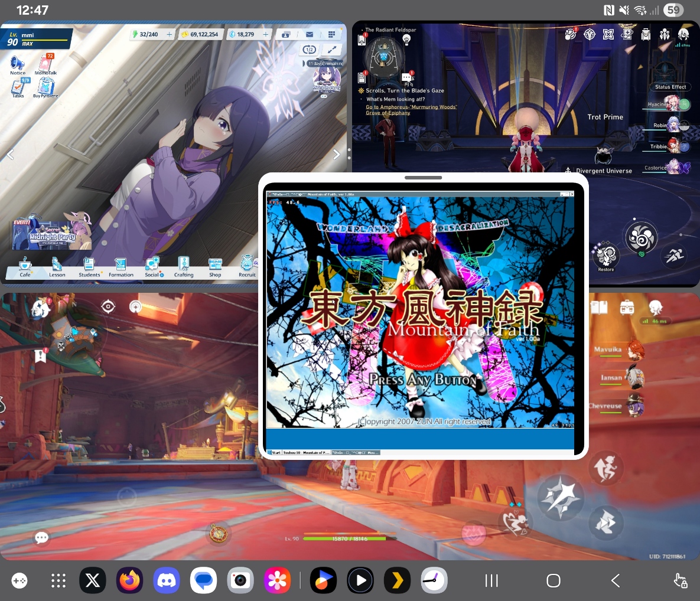Open the X app in the dock
The width and height of the screenshot is (700, 601).
tap(93, 580)
